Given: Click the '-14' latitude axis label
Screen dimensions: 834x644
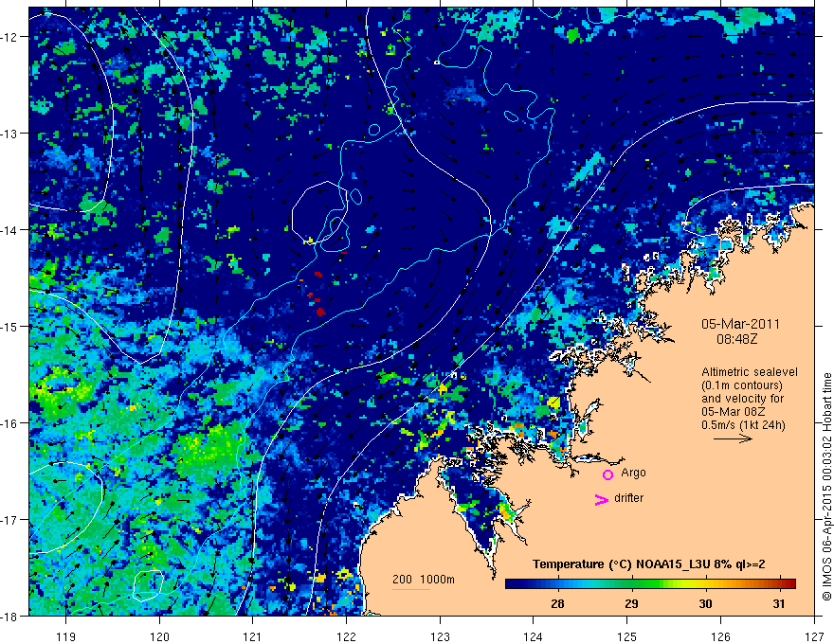Looking at the screenshot, I should [10, 230].
